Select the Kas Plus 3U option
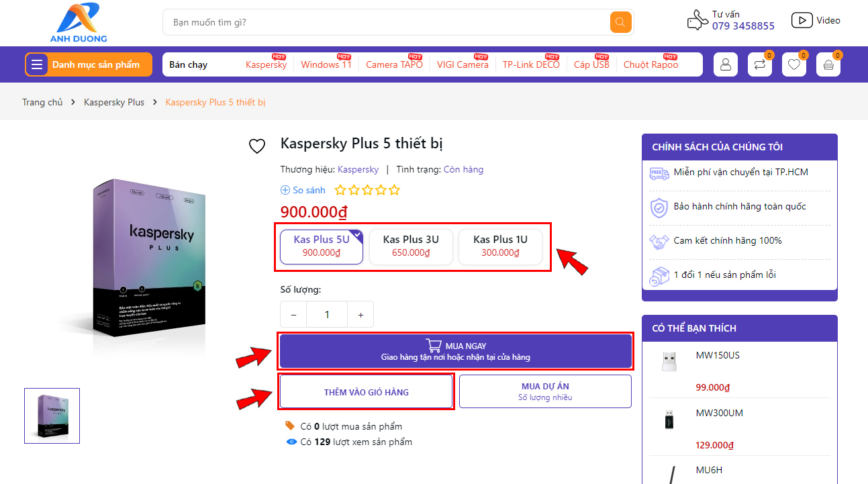This screenshot has width=868, height=484. [x=411, y=246]
